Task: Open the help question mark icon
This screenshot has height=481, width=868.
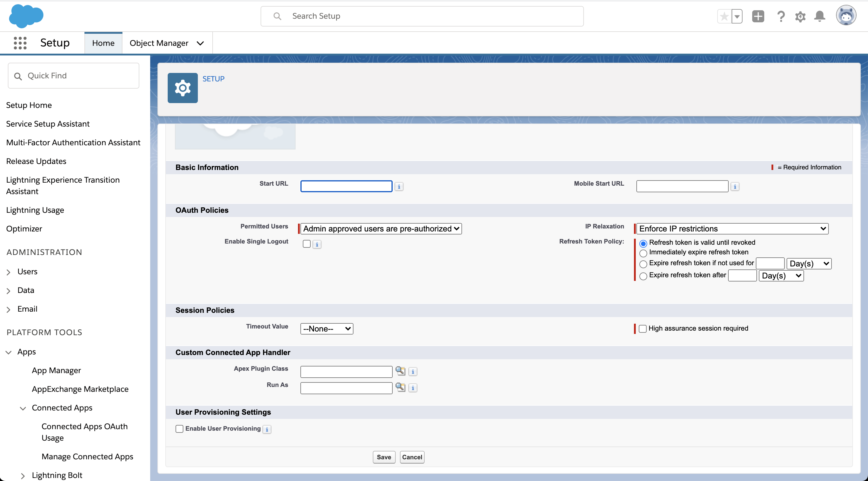Action: coord(781,16)
